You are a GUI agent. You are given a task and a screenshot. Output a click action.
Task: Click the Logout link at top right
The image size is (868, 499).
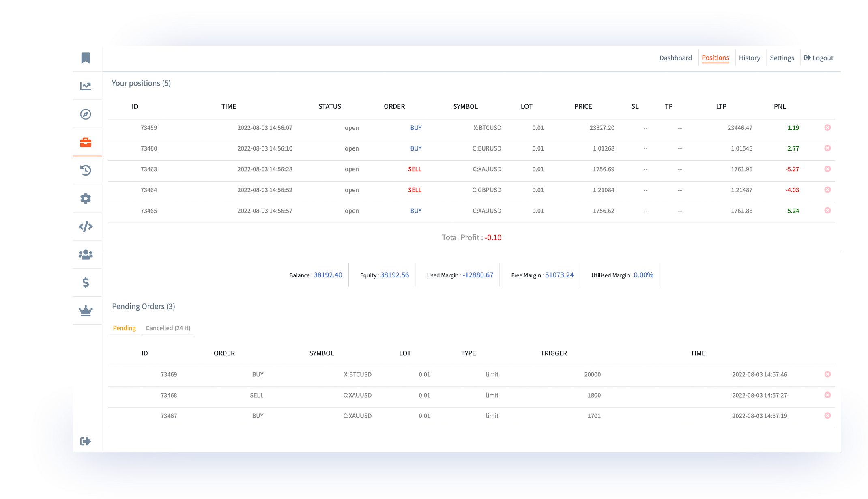[x=819, y=58]
